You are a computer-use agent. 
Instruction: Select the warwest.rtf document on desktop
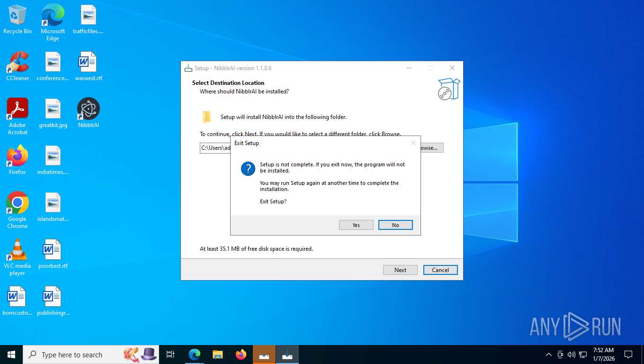88,66
